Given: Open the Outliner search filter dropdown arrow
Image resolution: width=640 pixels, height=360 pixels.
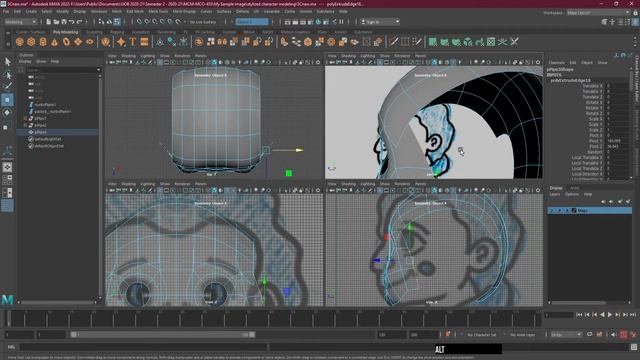Looking at the screenshot, I should [x=98, y=70].
